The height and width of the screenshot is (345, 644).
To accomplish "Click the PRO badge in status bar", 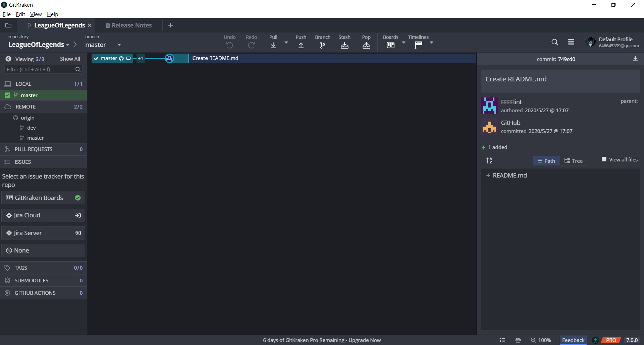I will click(x=611, y=340).
